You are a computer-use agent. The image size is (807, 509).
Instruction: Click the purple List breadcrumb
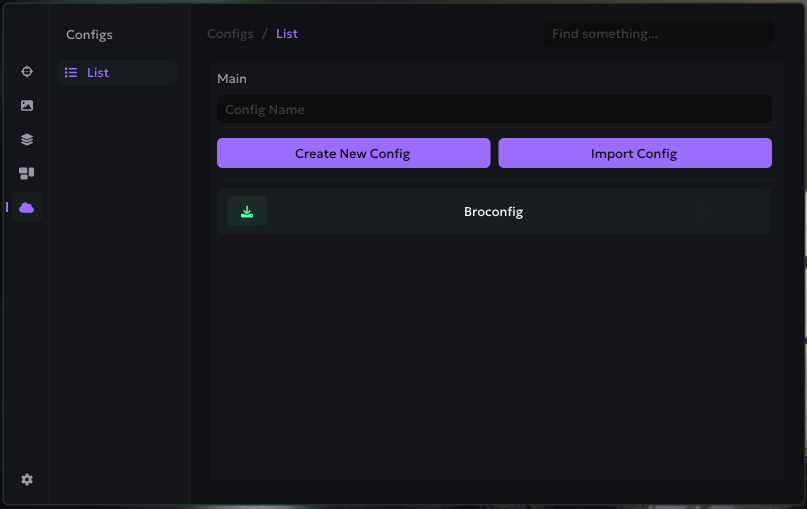click(287, 34)
